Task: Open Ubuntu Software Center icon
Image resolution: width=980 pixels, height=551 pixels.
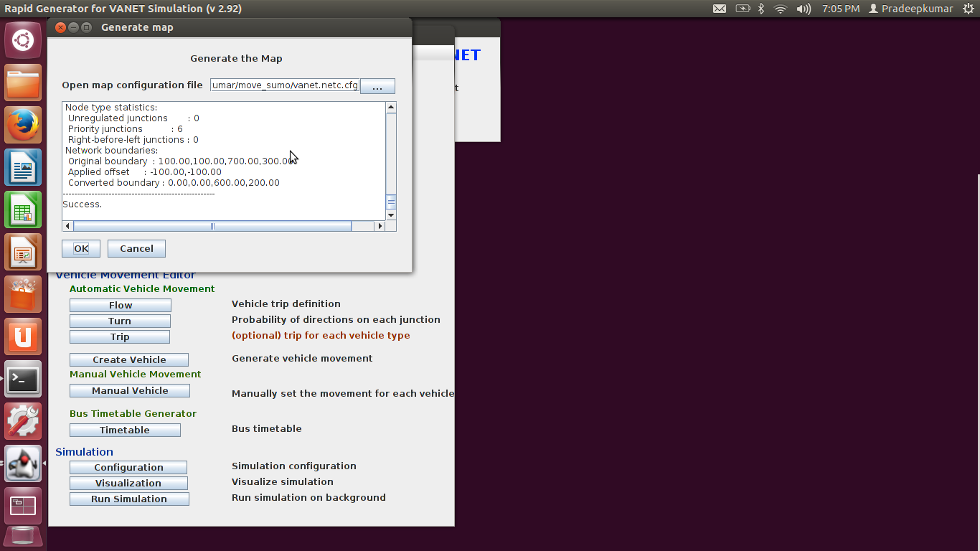Action: tap(23, 295)
